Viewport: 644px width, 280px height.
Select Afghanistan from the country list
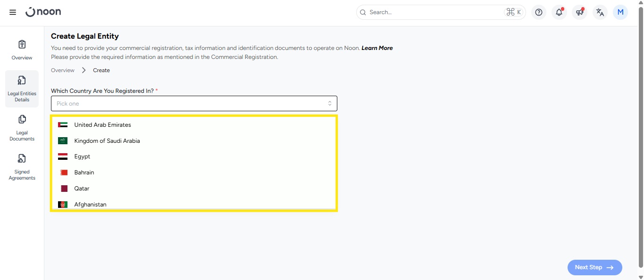point(193,204)
